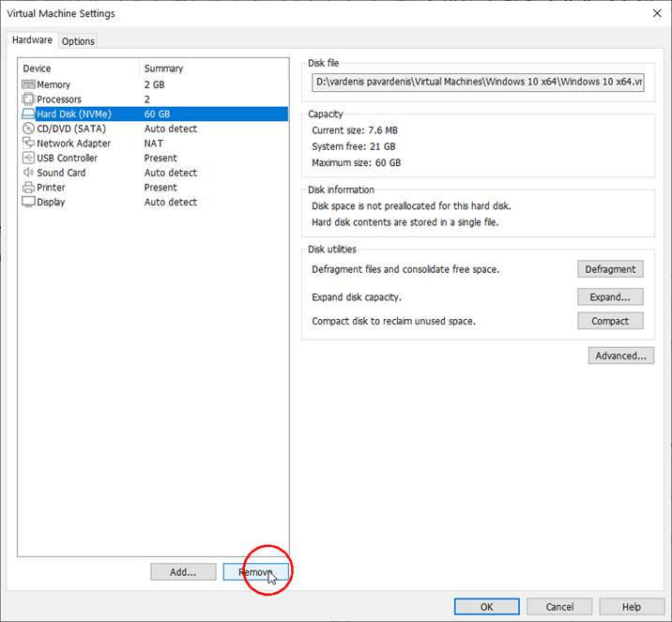Select the Display monitor icon

tap(28, 202)
